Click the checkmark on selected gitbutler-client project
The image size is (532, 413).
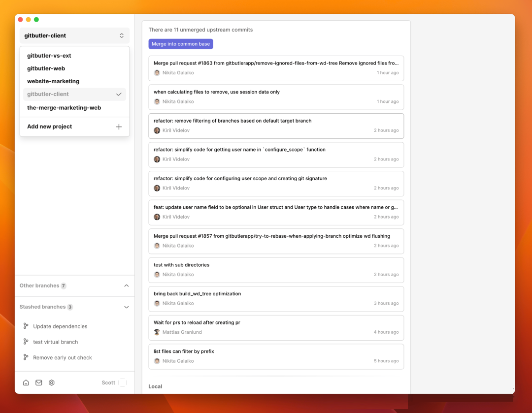click(119, 94)
